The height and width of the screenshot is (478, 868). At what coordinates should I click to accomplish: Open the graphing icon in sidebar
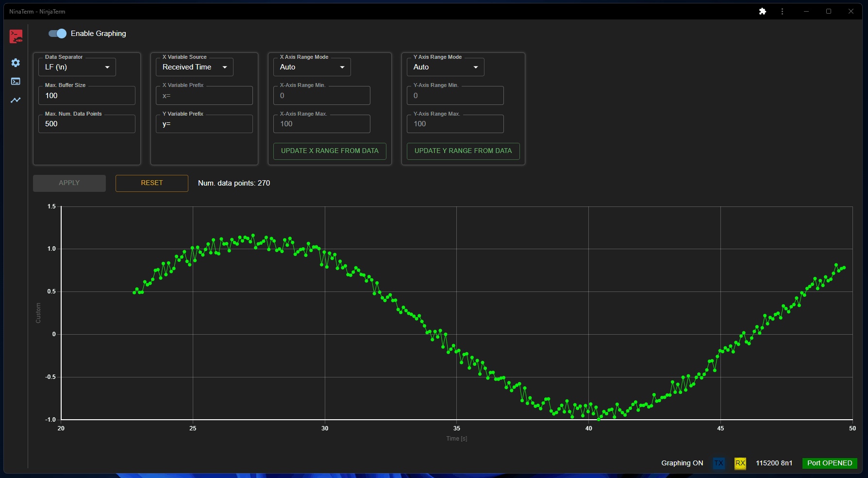[16, 100]
